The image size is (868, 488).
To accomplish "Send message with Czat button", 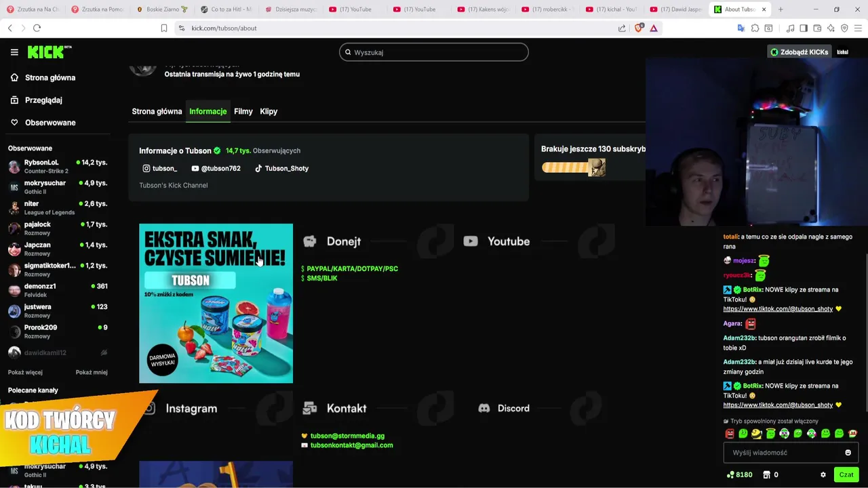I will pos(846,474).
